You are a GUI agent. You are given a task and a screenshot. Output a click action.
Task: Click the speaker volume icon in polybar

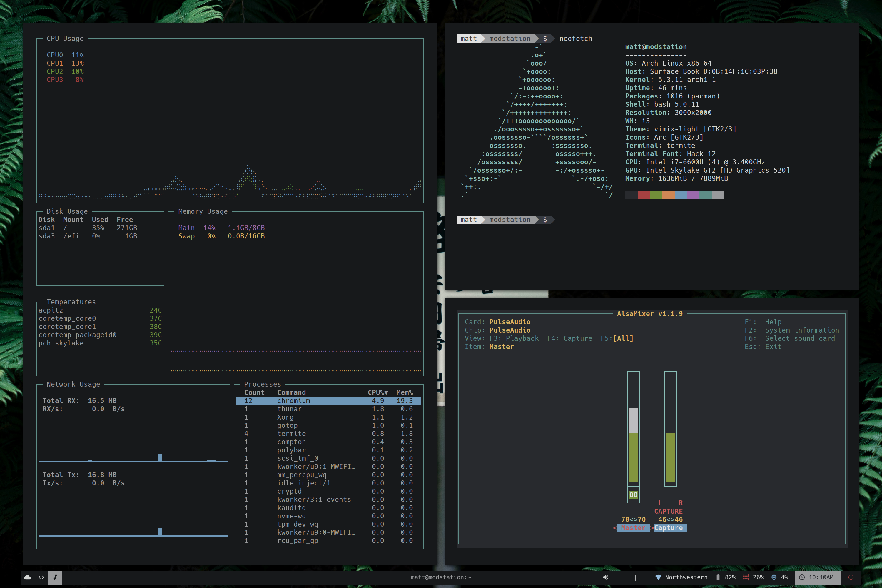click(x=606, y=577)
